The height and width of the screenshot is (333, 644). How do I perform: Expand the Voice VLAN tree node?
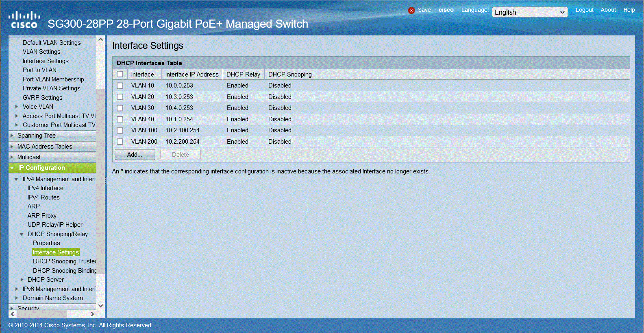17,107
